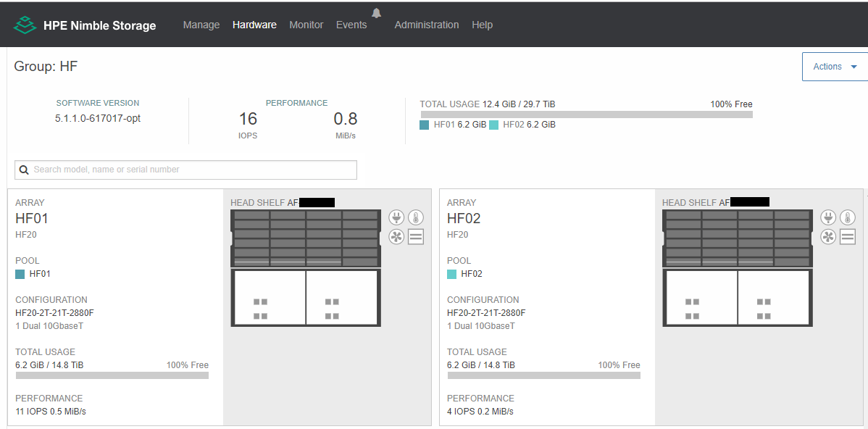Click HF01 '1 Dual 10GbaseT' text
The width and height of the screenshot is (868, 429).
click(49, 326)
